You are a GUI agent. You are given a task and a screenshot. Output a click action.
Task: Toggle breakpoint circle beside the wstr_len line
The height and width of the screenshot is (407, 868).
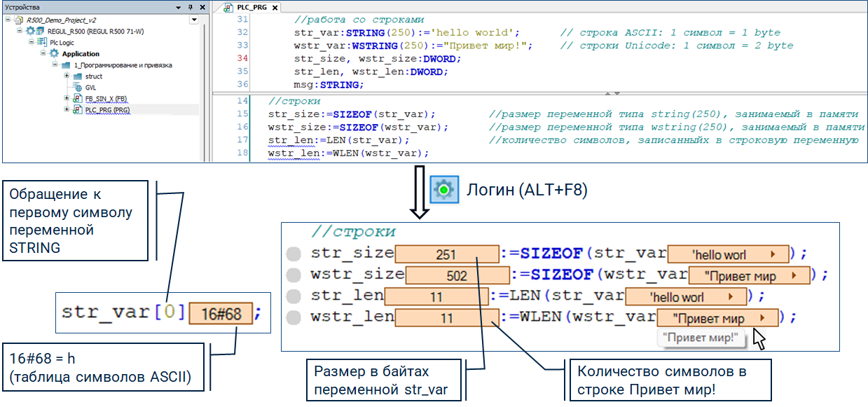(295, 318)
